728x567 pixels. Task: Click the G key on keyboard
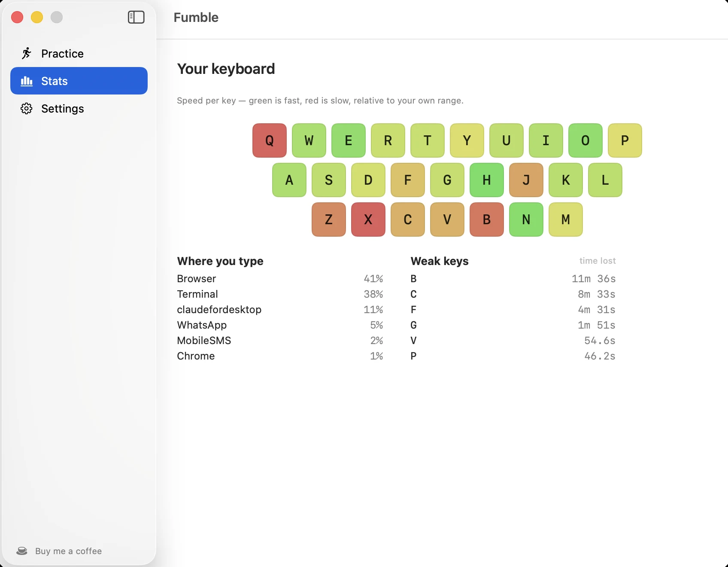(447, 180)
